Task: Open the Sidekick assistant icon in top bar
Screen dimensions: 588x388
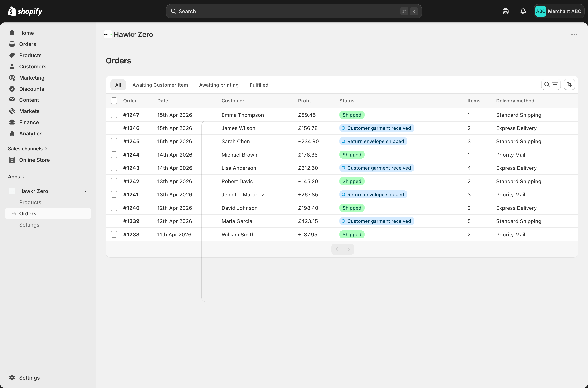Action: 505,11
